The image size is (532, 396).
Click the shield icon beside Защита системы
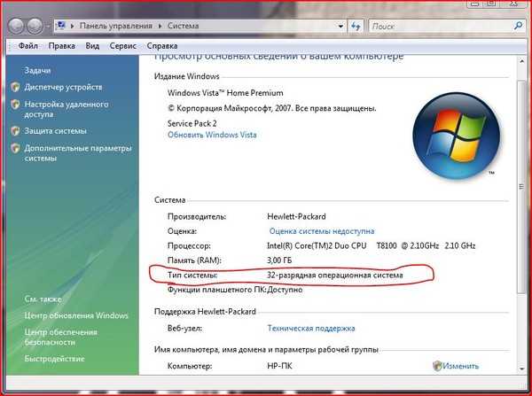(x=15, y=131)
